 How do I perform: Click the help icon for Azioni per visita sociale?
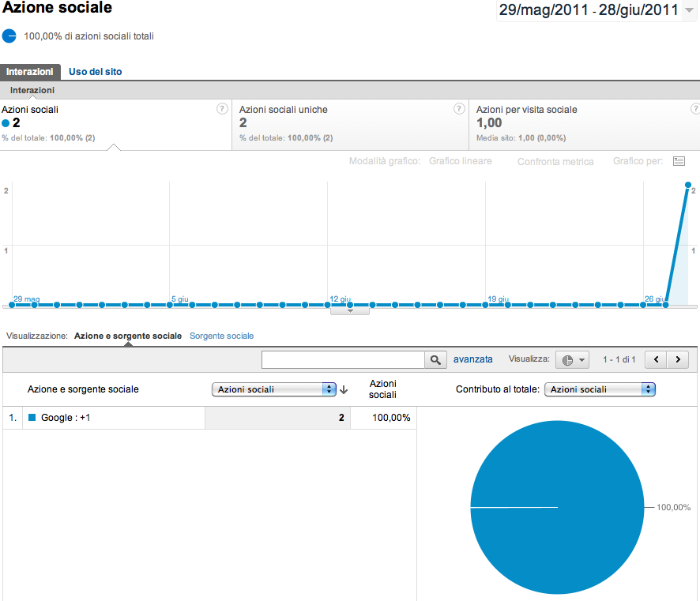pyautogui.click(x=694, y=109)
